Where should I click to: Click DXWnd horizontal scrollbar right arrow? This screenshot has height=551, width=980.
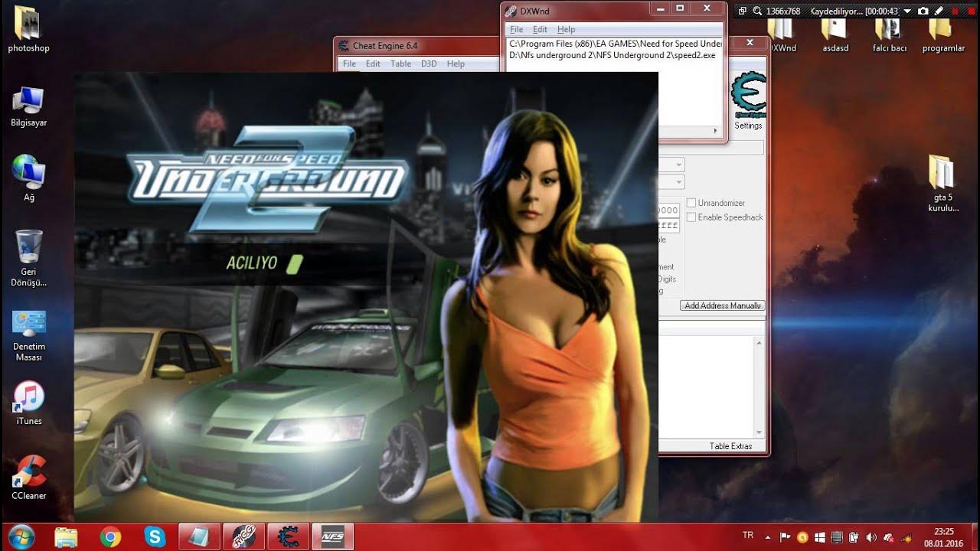[x=717, y=131]
